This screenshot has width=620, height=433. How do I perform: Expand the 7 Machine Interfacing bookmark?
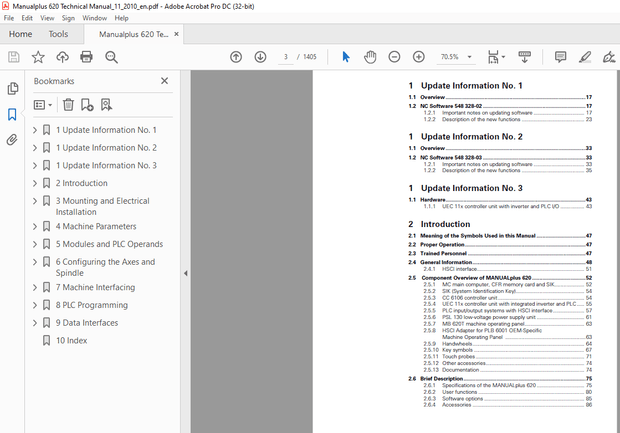point(35,287)
